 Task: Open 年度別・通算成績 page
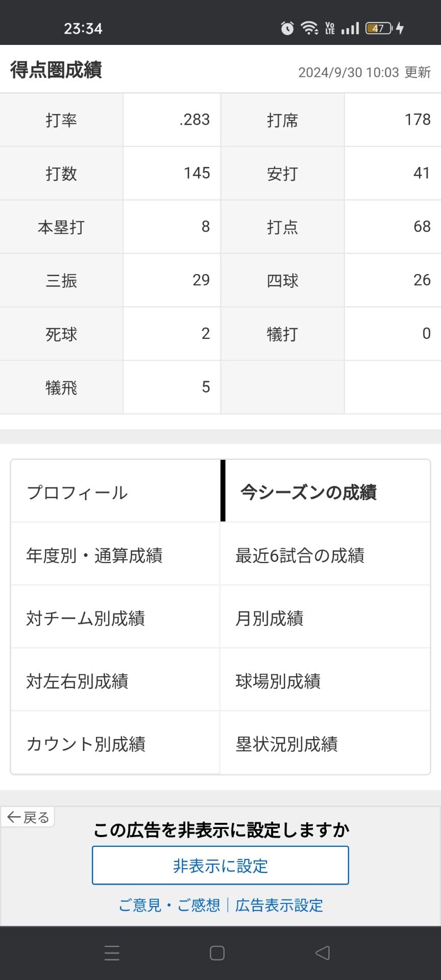pyautogui.click(x=115, y=555)
